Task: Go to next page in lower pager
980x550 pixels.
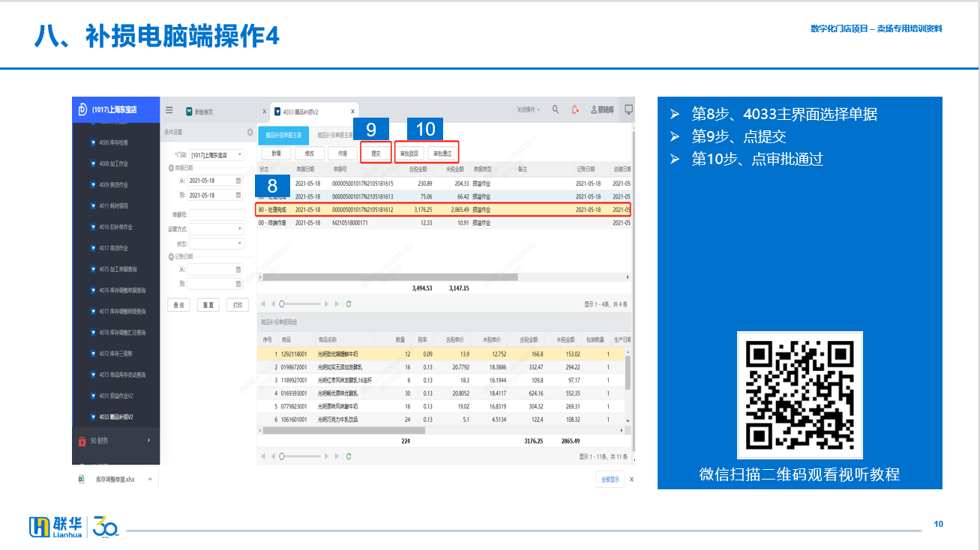Action: tap(326, 456)
